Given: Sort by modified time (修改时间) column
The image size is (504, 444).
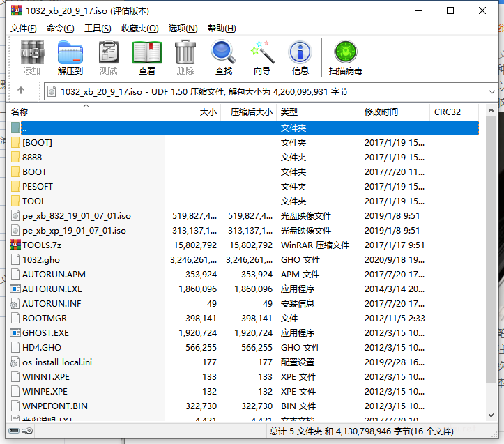Looking at the screenshot, I should 381,112.
